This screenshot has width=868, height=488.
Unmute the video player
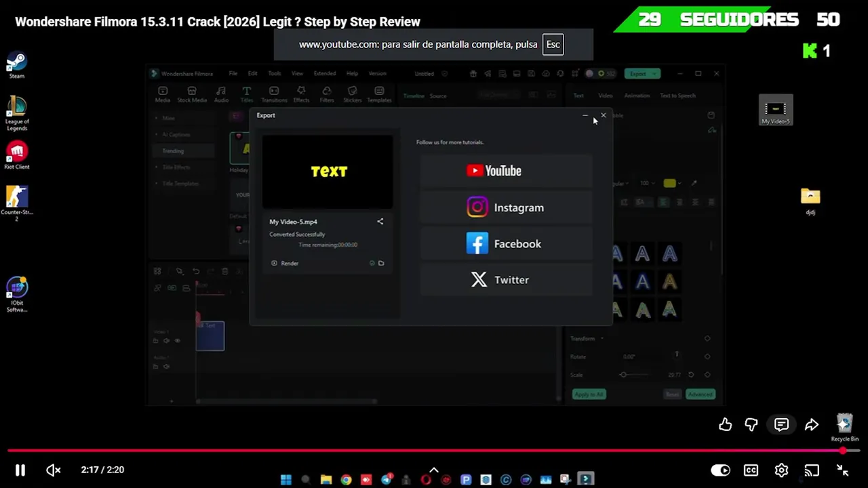[54, 470]
